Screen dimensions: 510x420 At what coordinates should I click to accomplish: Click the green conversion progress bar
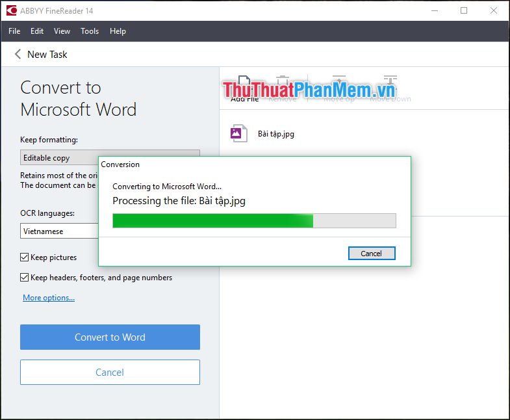(x=254, y=221)
